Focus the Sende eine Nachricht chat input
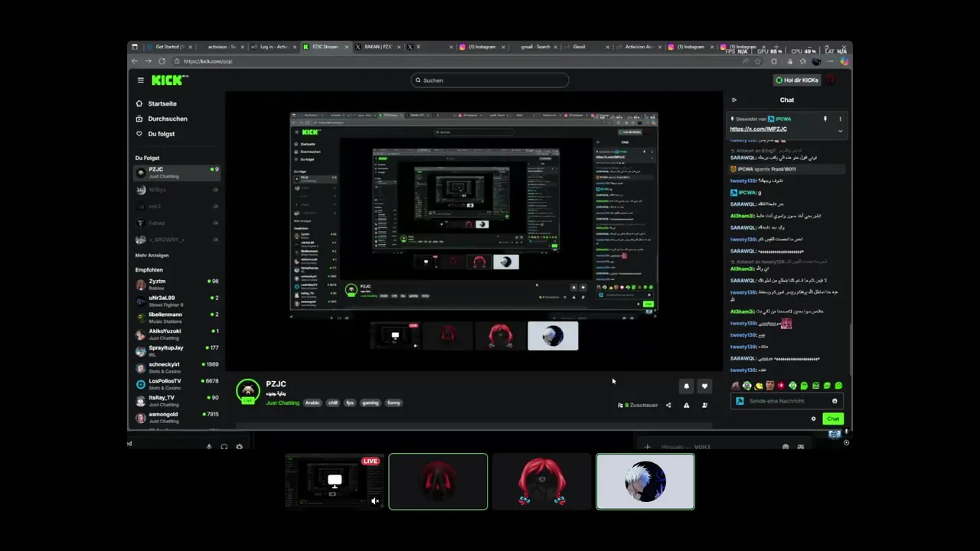Image resolution: width=980 pixels, height=551 pixels. click(786, 401)
